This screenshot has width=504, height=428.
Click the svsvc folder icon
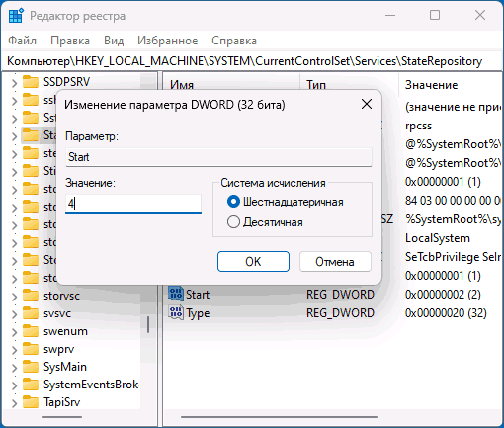coord(31,313)
